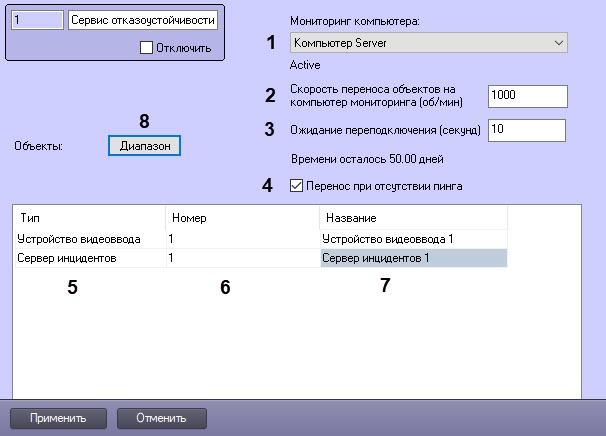This screenshot has width=606, height=436.
Task: Click the Тип column header
Action: (x=89, y=217)
